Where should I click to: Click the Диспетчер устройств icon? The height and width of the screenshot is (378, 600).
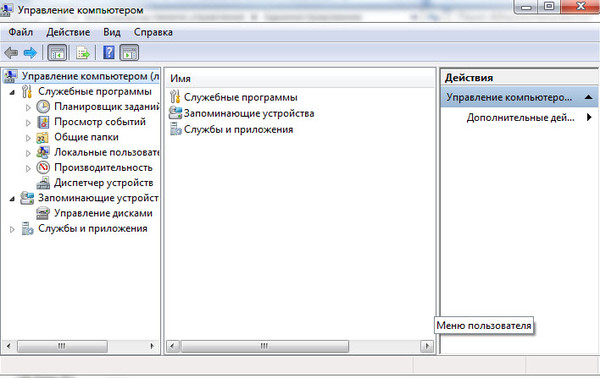pos(43,183)
